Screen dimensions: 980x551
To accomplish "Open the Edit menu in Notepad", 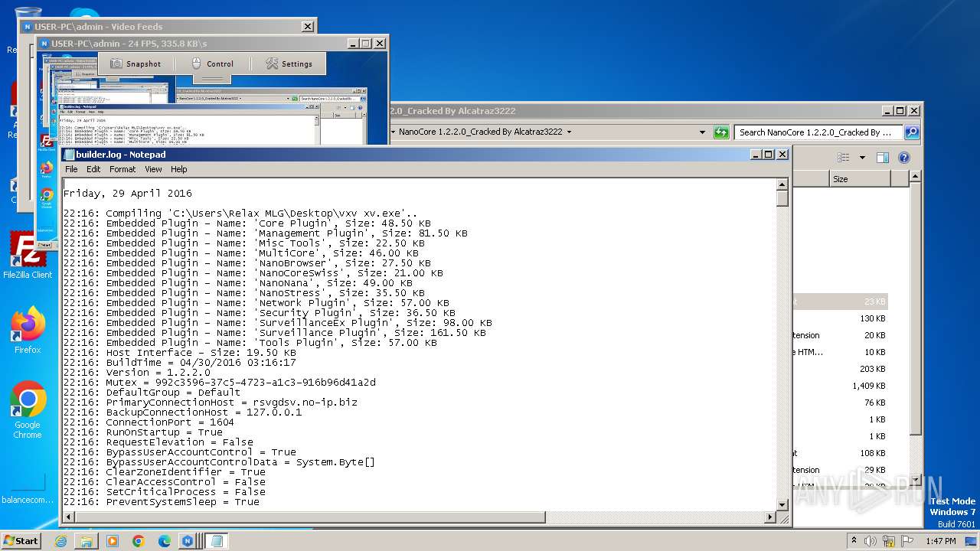I will coord(93,169).
